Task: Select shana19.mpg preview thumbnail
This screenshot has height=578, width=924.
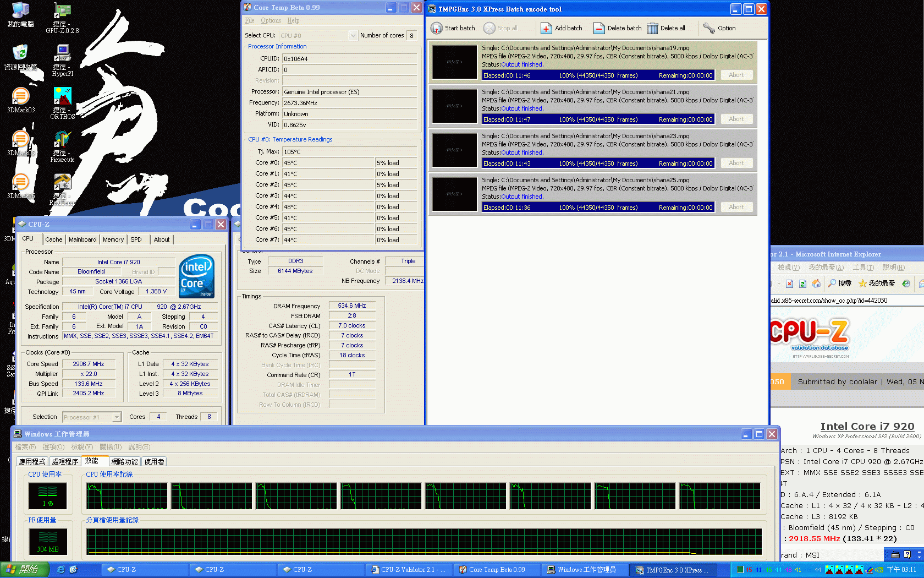Action: (454, 62)
